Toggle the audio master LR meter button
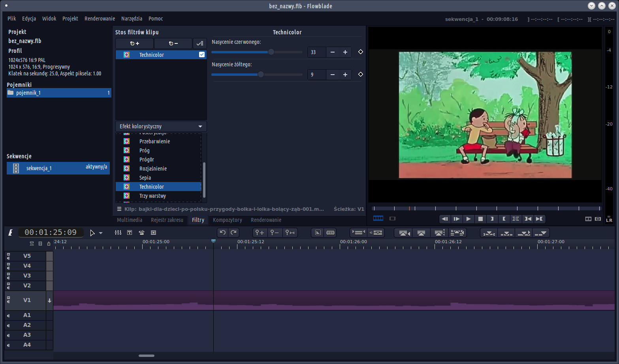This screenshot has width=619, height=364. (609, 220)
